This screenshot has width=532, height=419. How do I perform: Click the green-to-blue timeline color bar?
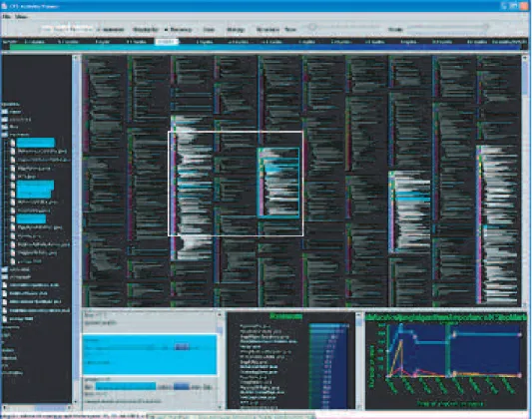266,48
